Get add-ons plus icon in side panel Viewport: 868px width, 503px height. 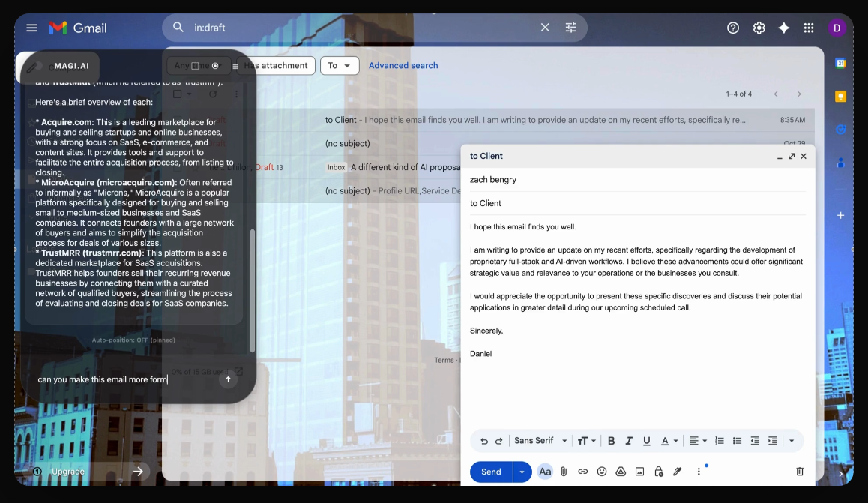click(840, 215)
